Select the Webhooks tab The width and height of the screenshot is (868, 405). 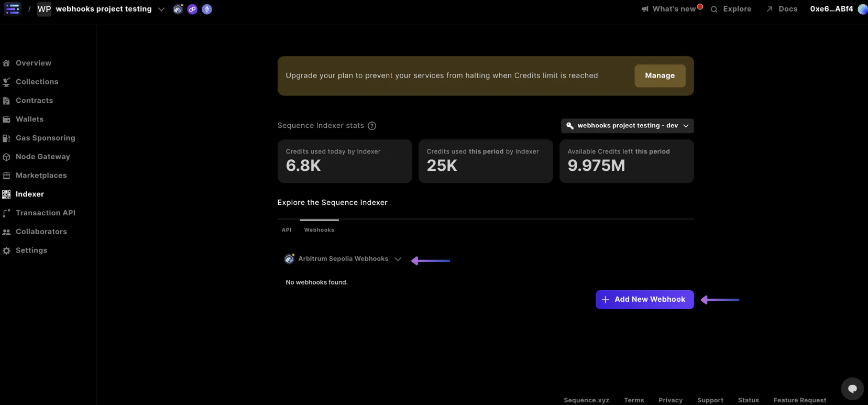pos(319,230)
